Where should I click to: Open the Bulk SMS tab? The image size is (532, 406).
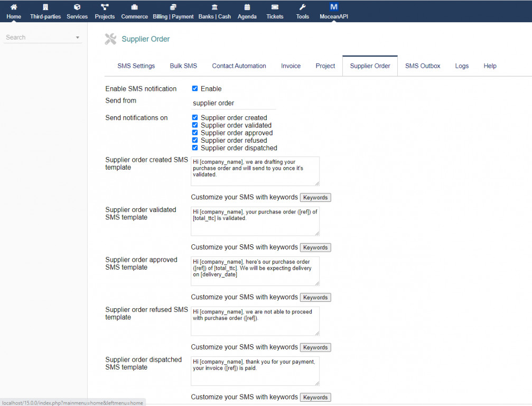pos(183,66)
